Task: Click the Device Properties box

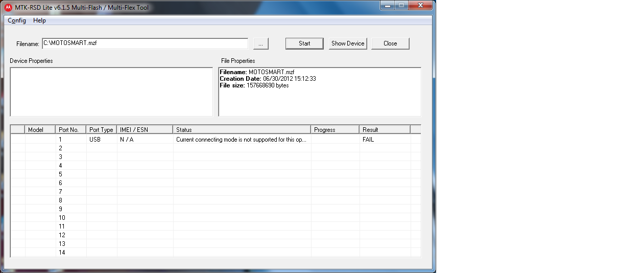Action: coord(111,92)
